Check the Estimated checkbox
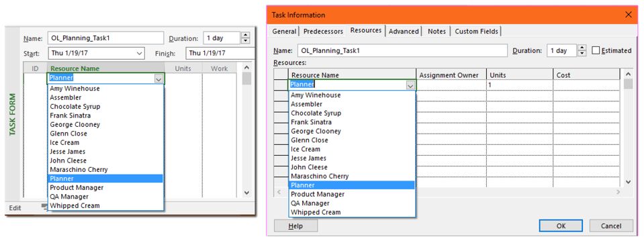 point(596,50)
